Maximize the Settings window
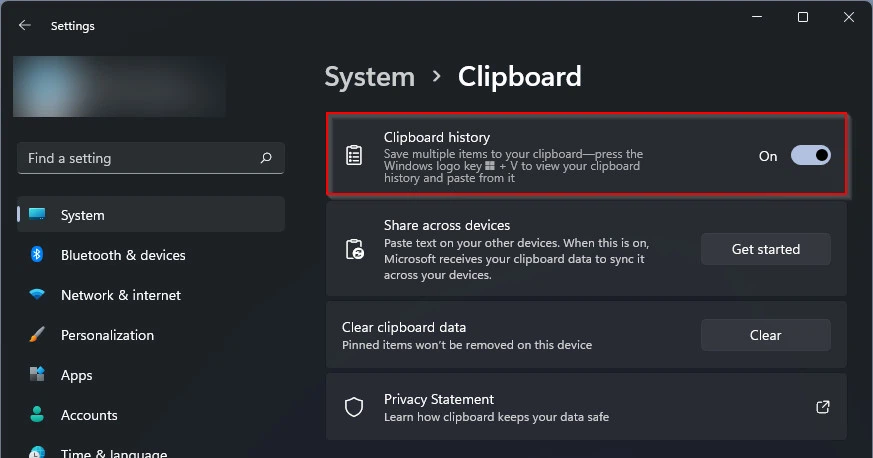873x458 pixels. 803,17
